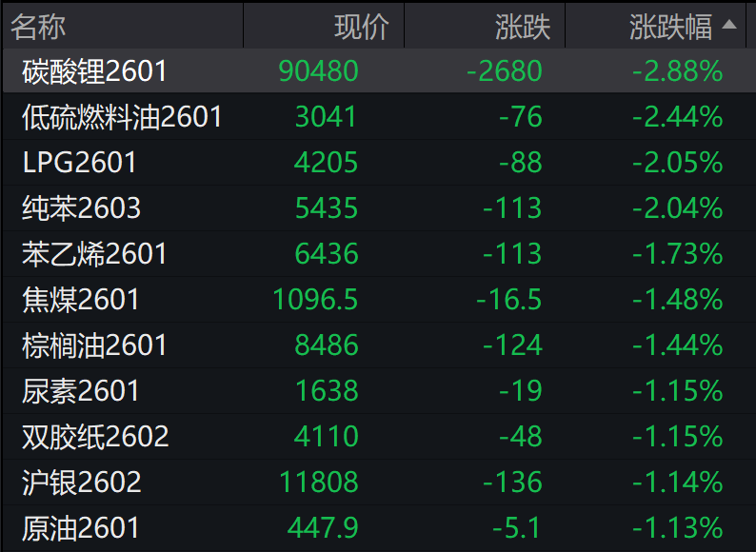The width and height of the screenshot is (756, 552).
Task: Click the -2.88% change percentage
Action: pyautogui.click(x=678, y=71)
